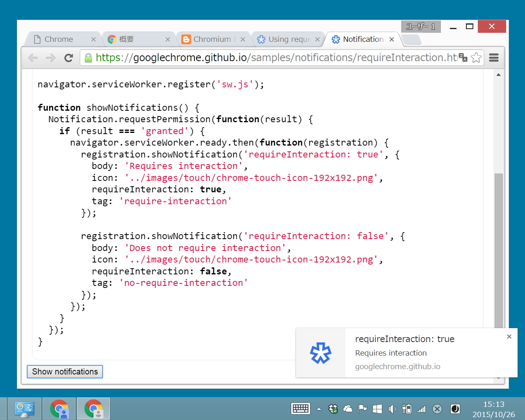Click the 'requireInteraction: false' showNotification line

point(243,236)
